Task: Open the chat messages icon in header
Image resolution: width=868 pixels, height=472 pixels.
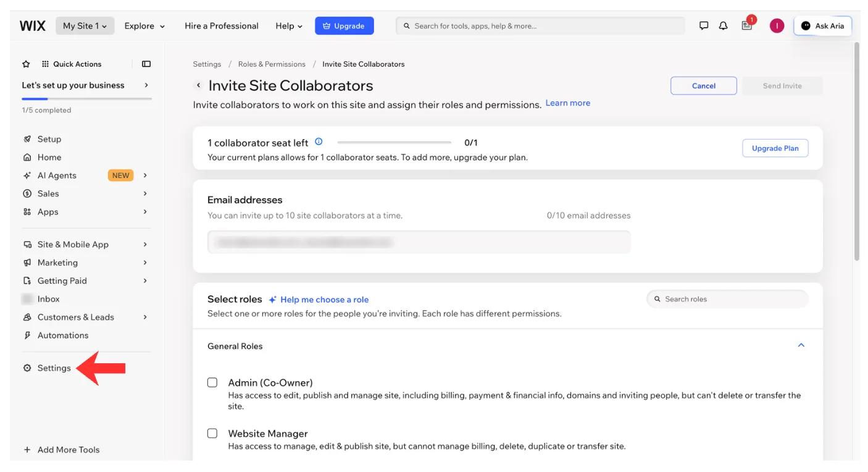Action: tap(704, 26)
